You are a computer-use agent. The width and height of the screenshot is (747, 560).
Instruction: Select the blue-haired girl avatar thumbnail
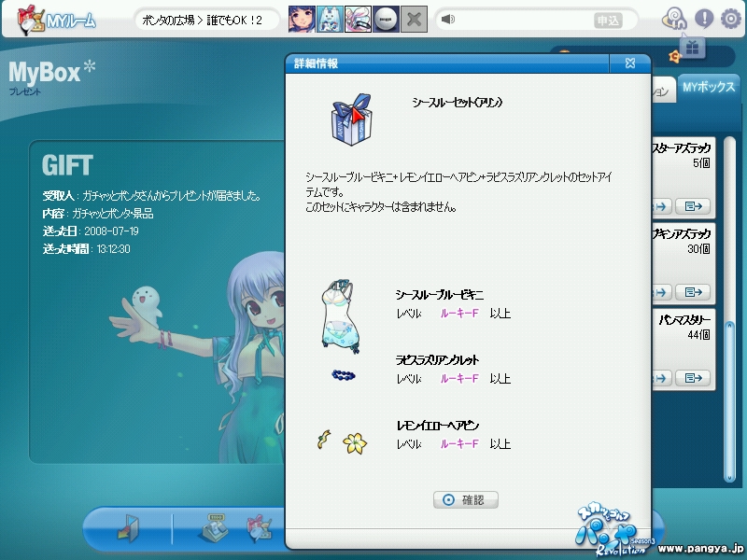click(x=302, y=20)
